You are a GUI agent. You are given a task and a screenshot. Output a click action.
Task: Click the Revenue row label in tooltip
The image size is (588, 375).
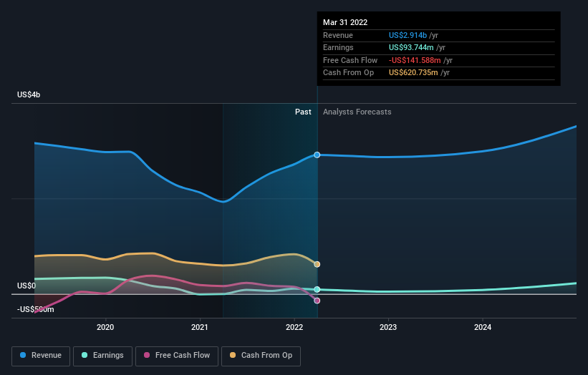click(x=338, y=35)
